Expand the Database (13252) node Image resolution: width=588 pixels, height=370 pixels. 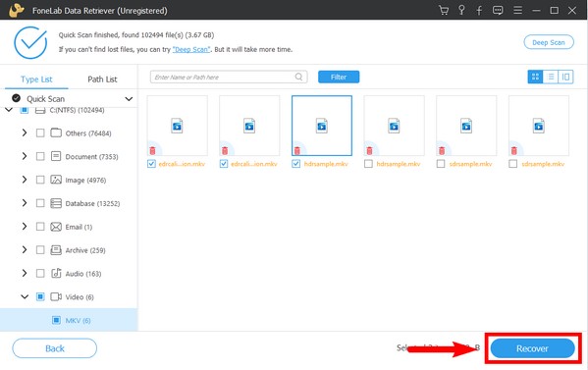pos(25,203)
